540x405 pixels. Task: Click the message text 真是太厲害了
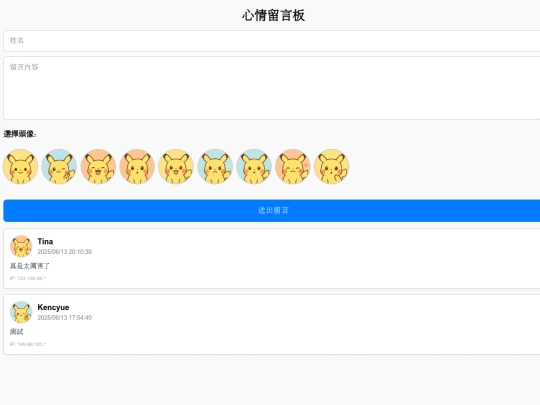coord(30,266)
